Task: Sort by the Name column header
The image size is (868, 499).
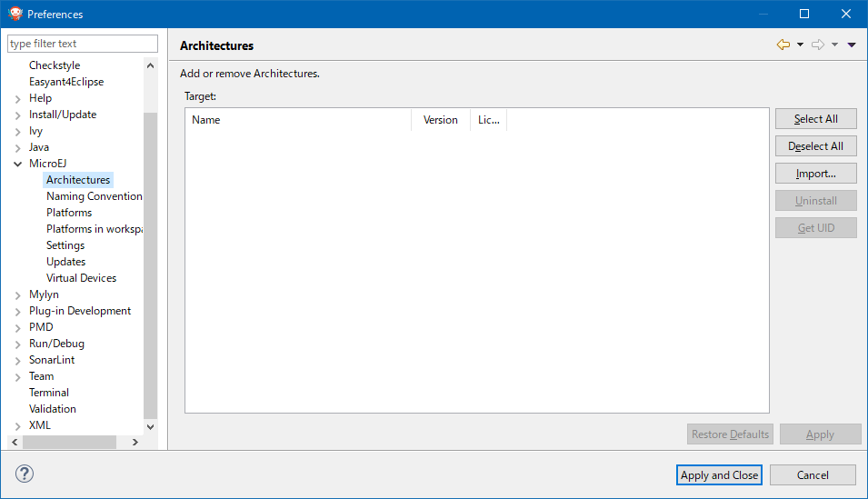Action: tap(298, 120)
